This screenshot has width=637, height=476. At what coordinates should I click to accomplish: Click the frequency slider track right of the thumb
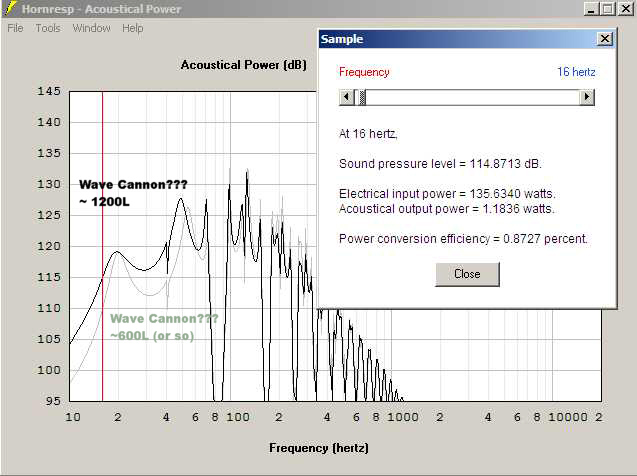472,97
